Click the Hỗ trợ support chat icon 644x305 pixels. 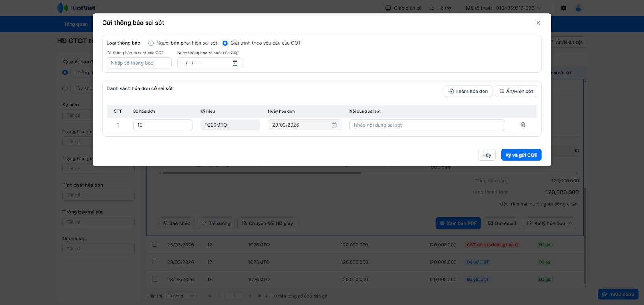click(431, 8)
